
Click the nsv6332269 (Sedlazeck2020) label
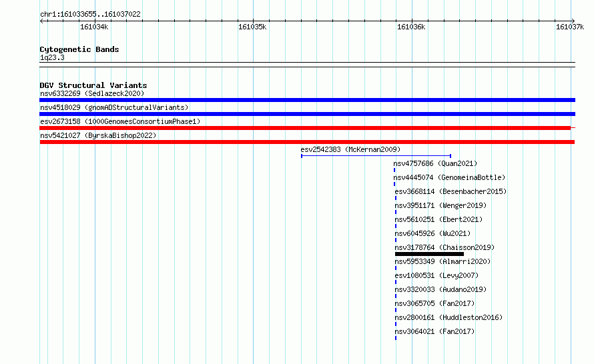click(x=92, y=93)
